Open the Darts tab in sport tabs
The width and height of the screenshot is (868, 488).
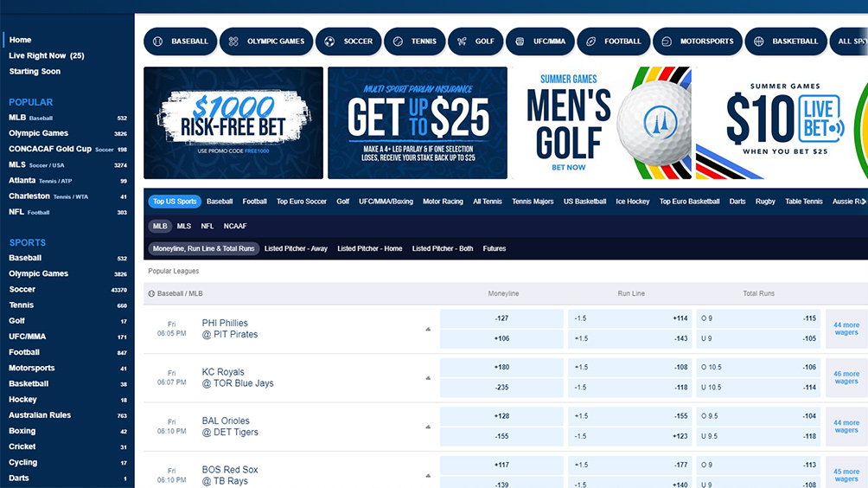coord(737,202)
